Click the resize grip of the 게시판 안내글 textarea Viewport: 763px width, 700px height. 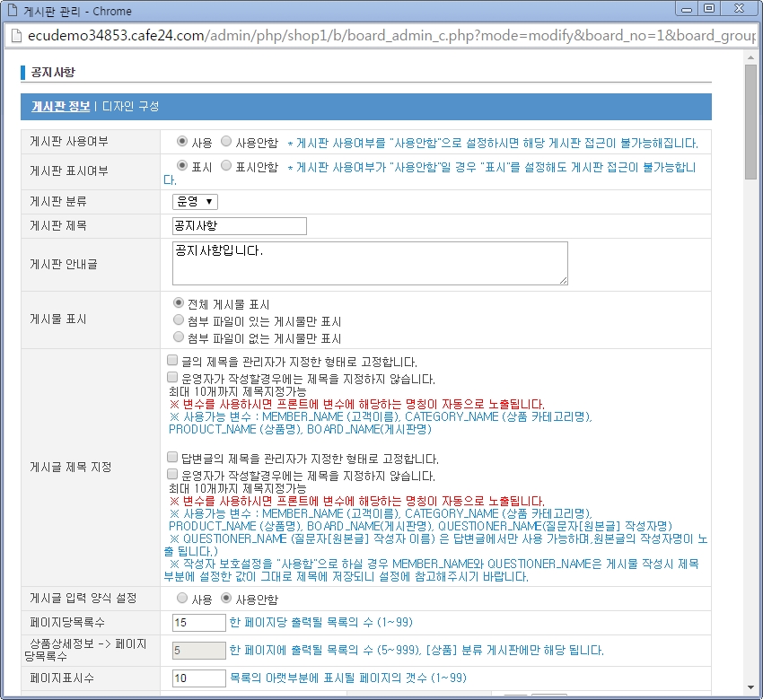tap(563, 280)
